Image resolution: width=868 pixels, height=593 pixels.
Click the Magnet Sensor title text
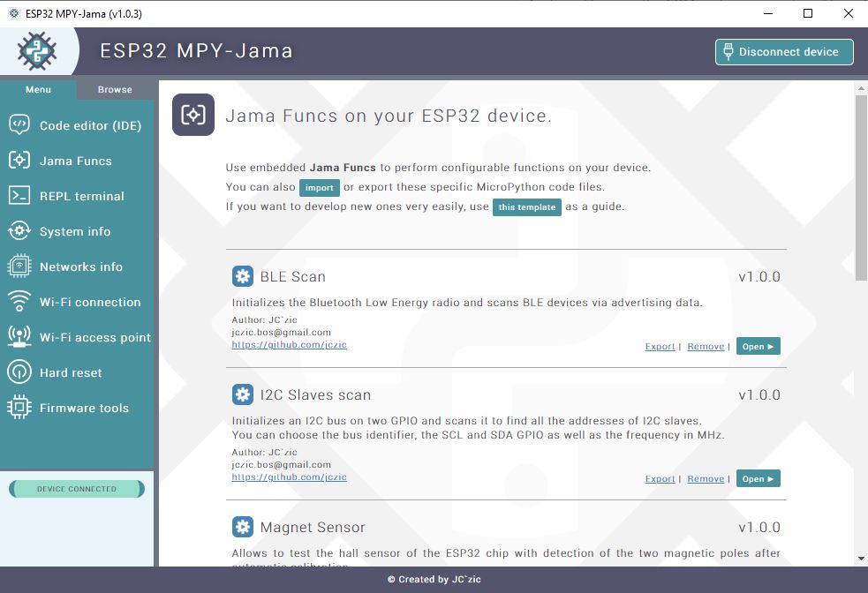coord(313,527)
